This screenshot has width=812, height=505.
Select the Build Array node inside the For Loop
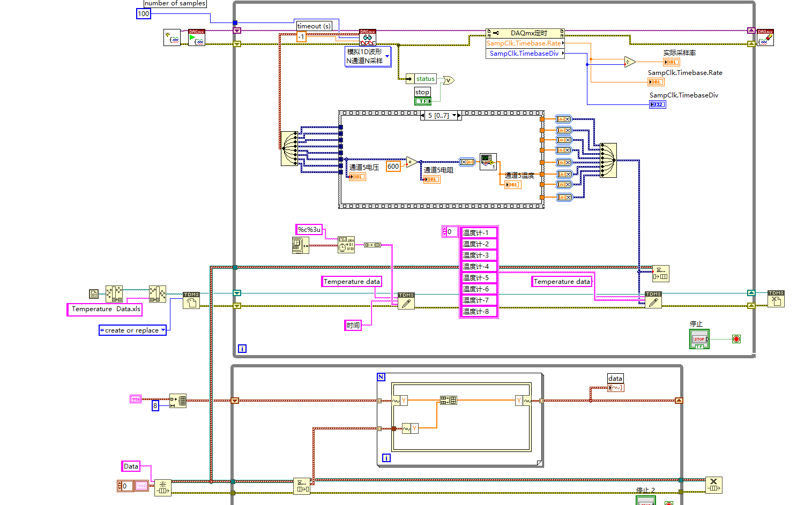coord(449,400)
